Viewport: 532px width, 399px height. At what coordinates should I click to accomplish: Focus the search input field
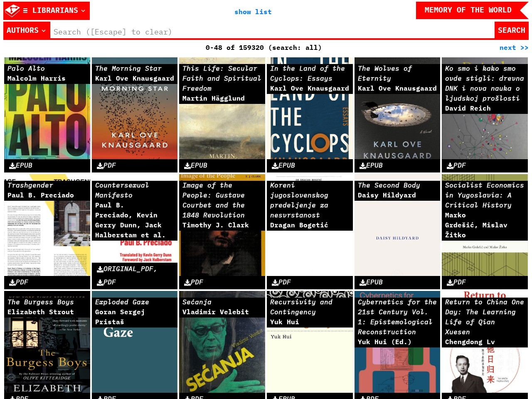pos(272,32)
